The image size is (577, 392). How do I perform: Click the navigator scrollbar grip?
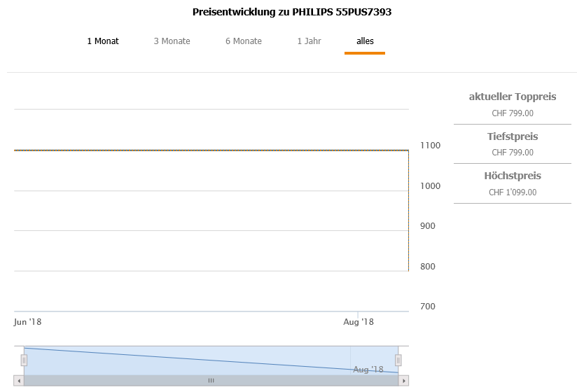click(x=211, y=381)
